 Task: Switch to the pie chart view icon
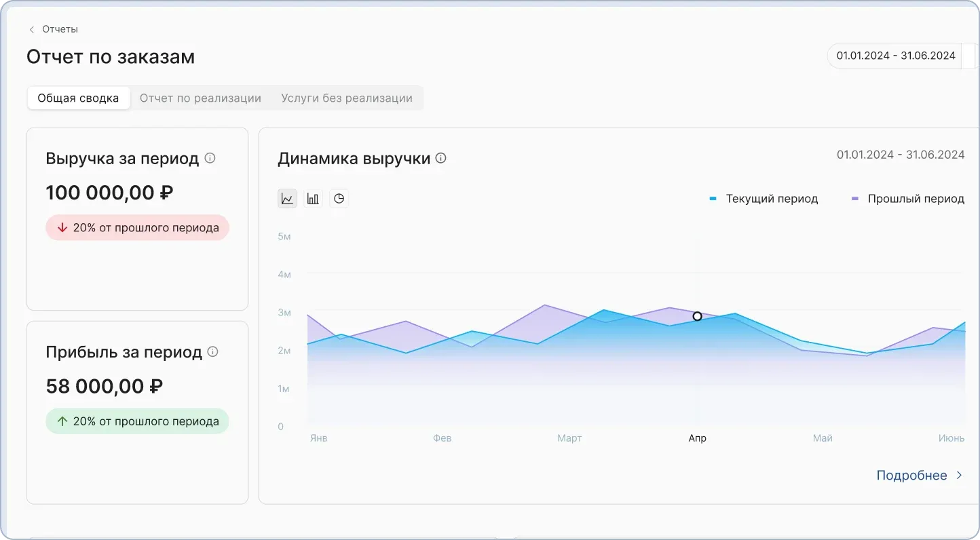[339, 199]
